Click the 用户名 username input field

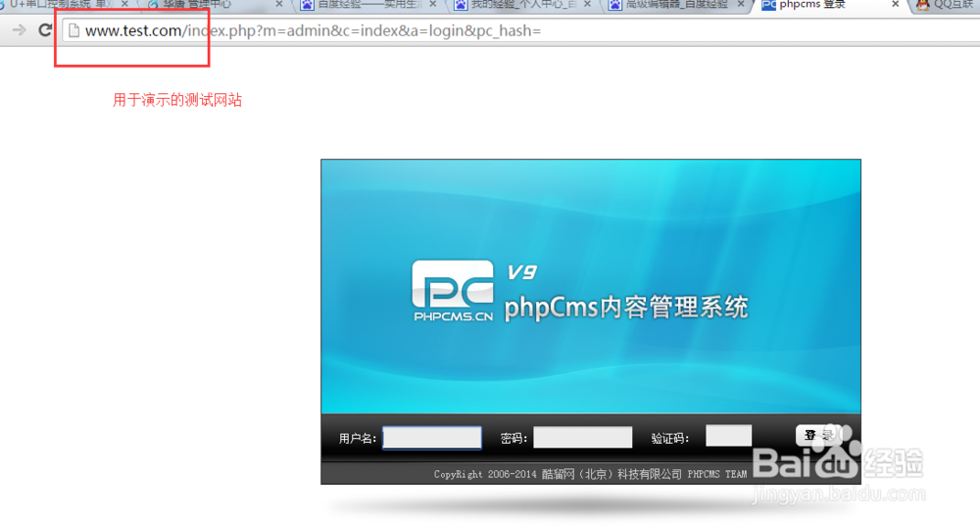click(x=432, y=437)
